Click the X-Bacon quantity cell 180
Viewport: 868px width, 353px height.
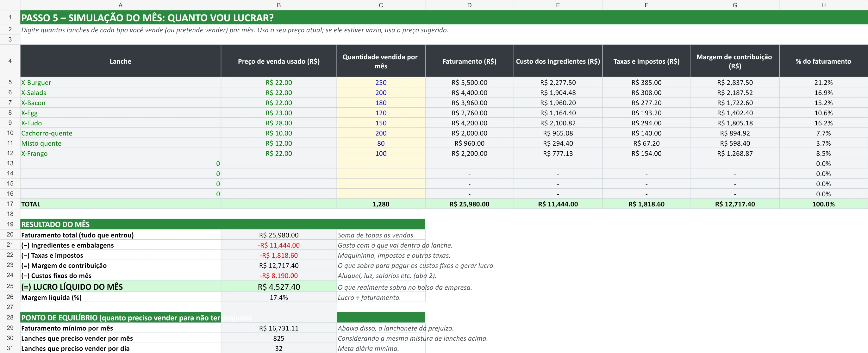[x=381, y=103]
